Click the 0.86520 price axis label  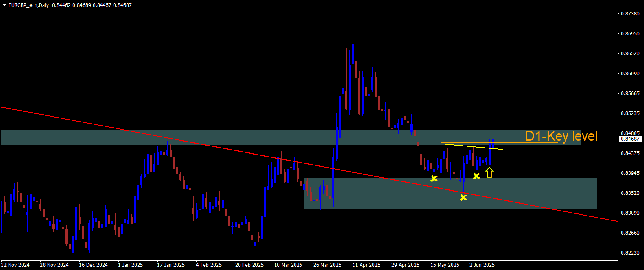point(630,54)
